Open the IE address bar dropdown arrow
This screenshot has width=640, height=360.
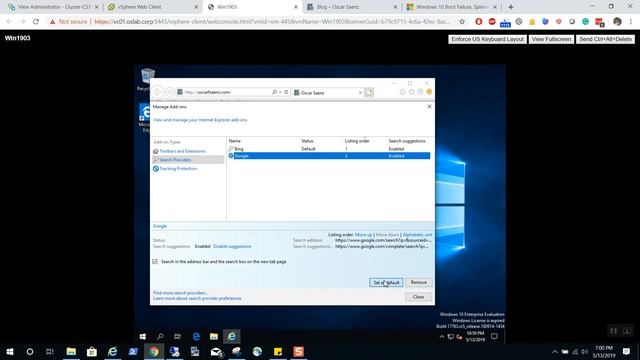pyautogui.click(x=280, y=92)
